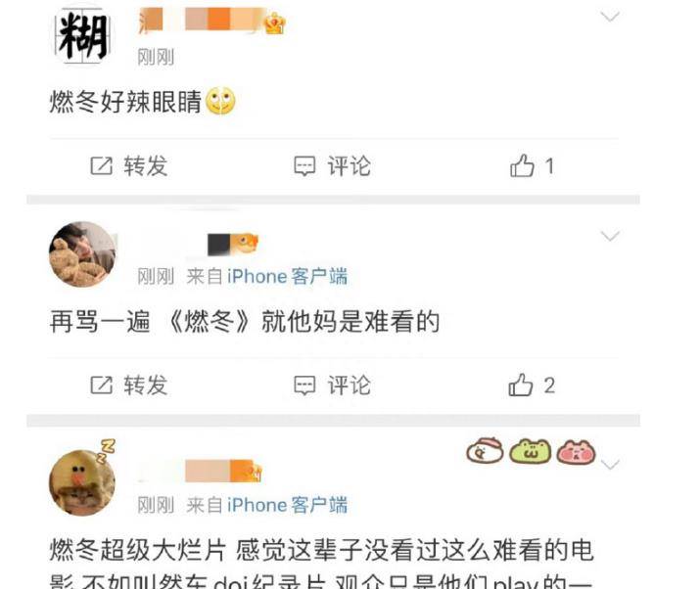Open comments on the 燃冬好辣眼睛 post
Image resolution: width=700 pixels, height=589 pixels.
coord(332,166)
